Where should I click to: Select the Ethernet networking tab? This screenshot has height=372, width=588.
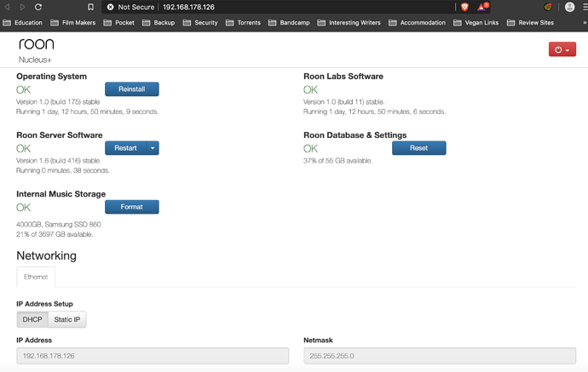(x=36, y=277)
